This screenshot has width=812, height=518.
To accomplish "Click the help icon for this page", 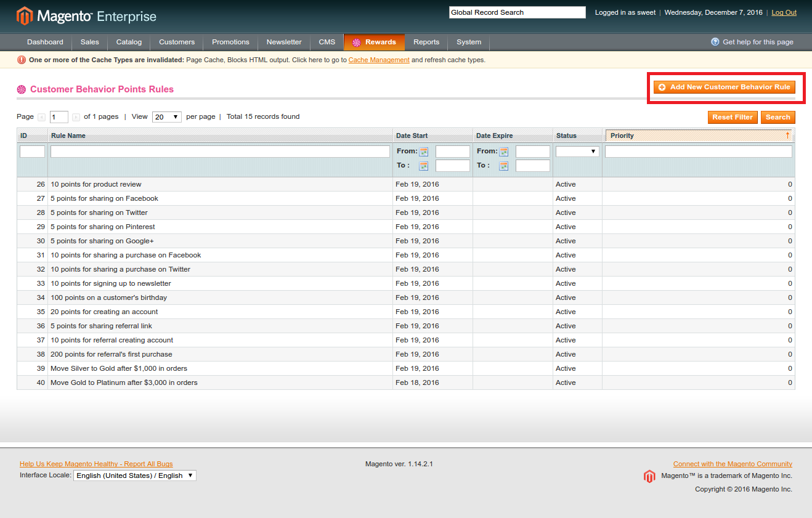I will [715, 42].
